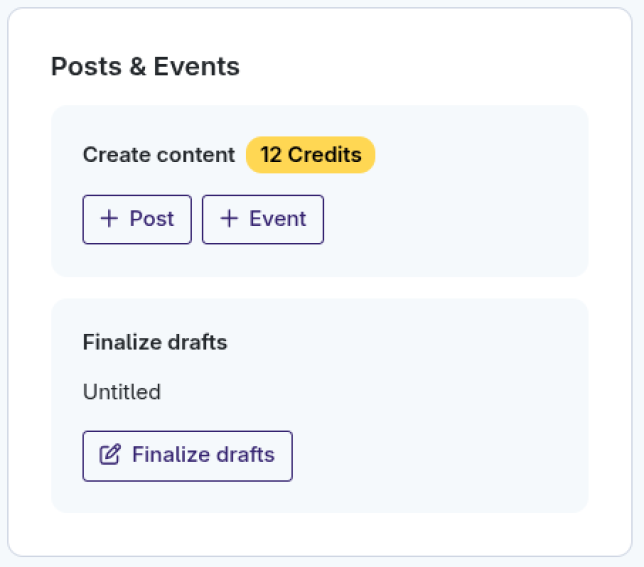Open the Untitled draft entry

click(122, 392)
